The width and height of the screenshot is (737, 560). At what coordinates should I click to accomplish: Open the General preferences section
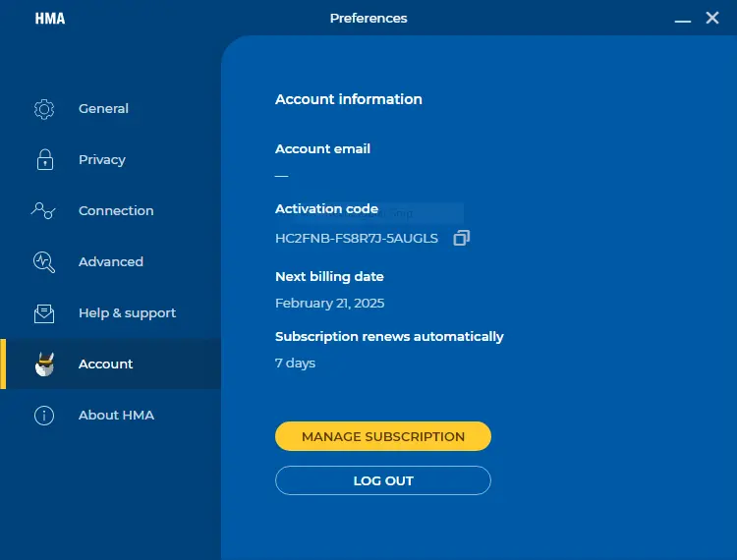pyautogui.click(x=110, y=109)
